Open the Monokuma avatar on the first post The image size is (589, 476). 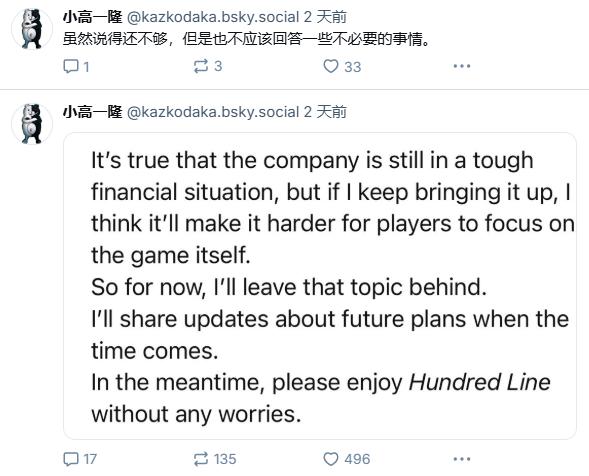click(x=32, y=29)
